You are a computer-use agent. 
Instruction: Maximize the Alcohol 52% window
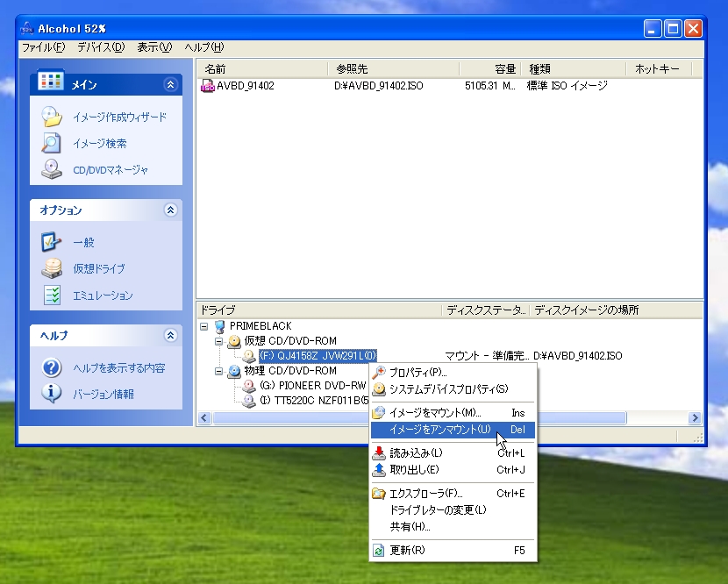point(673,29)
